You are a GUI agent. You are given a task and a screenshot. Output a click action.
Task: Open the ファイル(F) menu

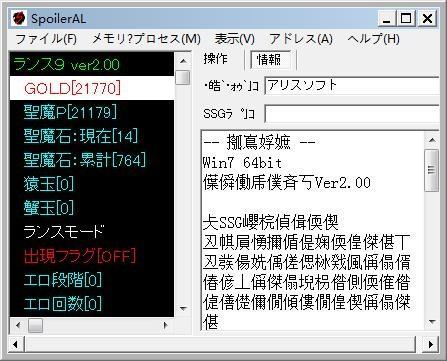[46, 39]
